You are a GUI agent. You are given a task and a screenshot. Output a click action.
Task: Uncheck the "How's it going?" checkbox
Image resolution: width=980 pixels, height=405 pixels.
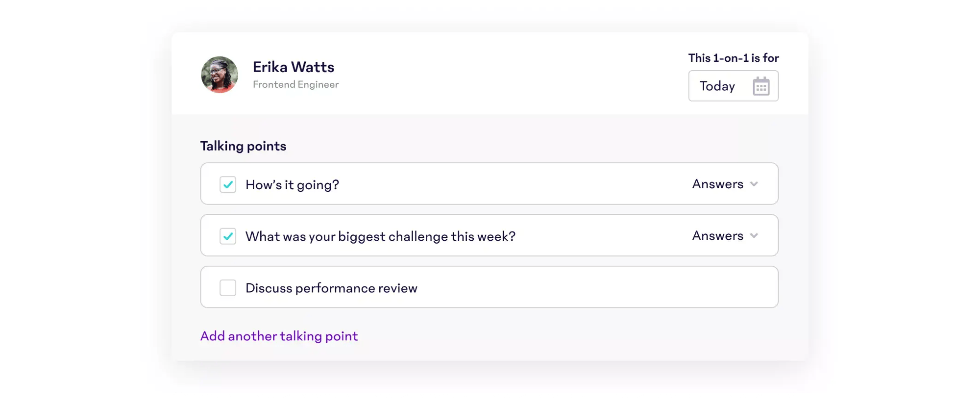(228, 184)
